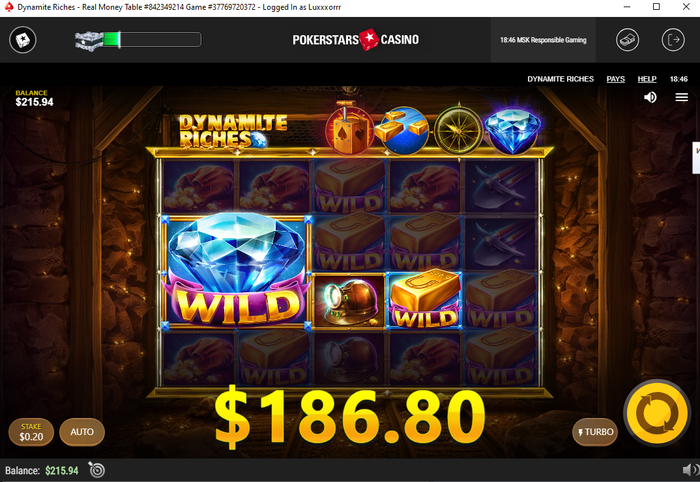Mute the game sound speaker icon

coord(650,97)
